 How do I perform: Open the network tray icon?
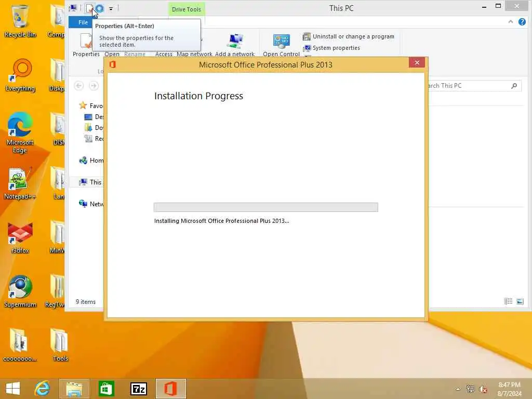(470, 389)
